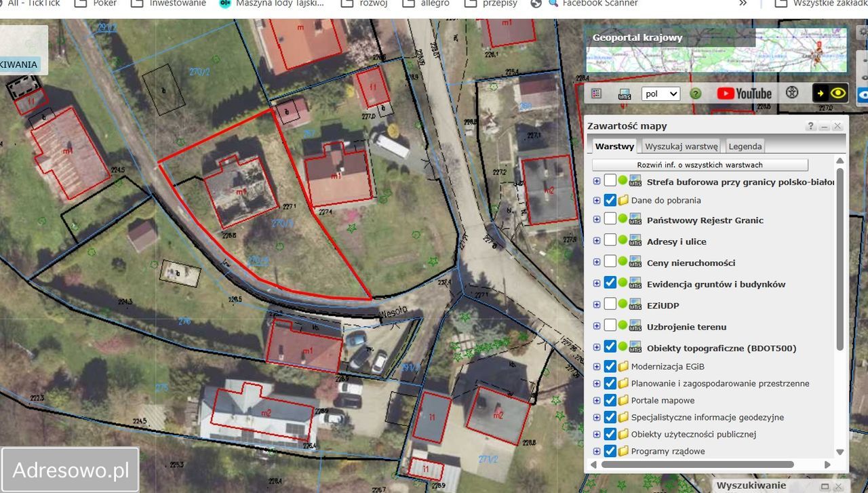This screenshot has height=493, width=868.
Task: Open the allegro bookmark folder
Action: tap(426, 3)
